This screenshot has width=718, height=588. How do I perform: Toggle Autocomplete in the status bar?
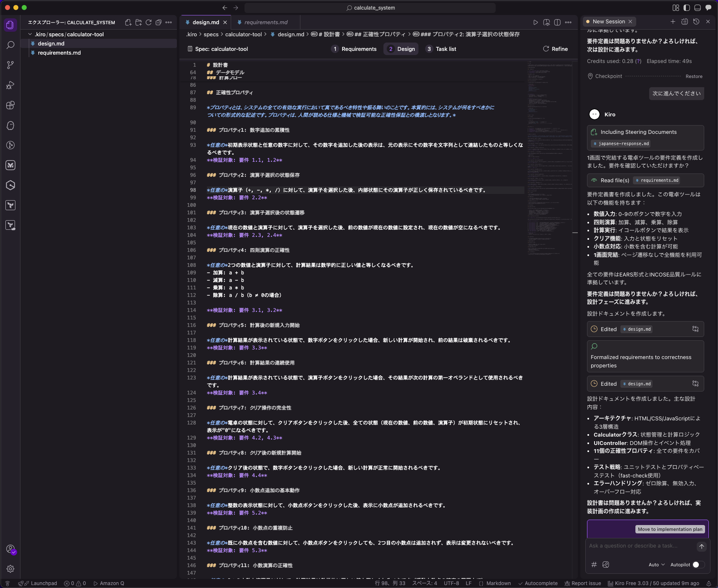(x=538, y=583)
